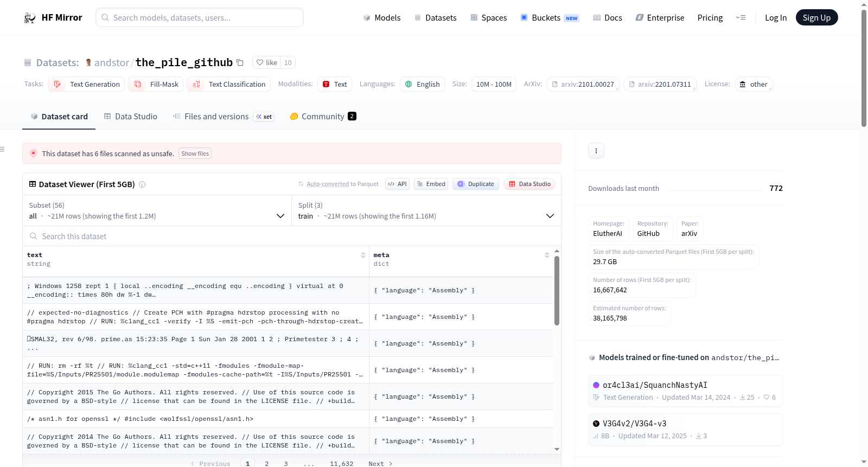Click the other license tag
The image size is (868, 467).
(754, 85)
